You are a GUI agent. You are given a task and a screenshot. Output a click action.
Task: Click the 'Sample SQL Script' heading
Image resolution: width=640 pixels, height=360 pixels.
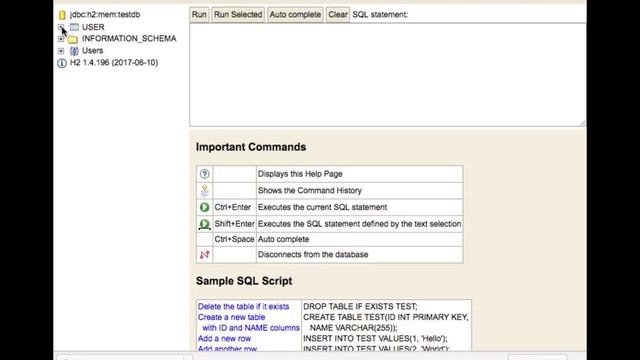click(244, 281)
